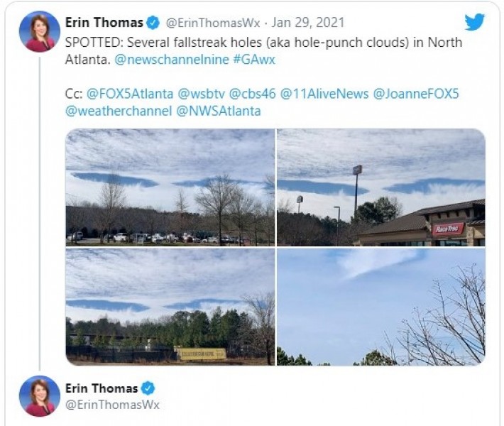Open the top-left parking lot cloud photo
Viewport: 504px width, 426px height.
[170, 187]
